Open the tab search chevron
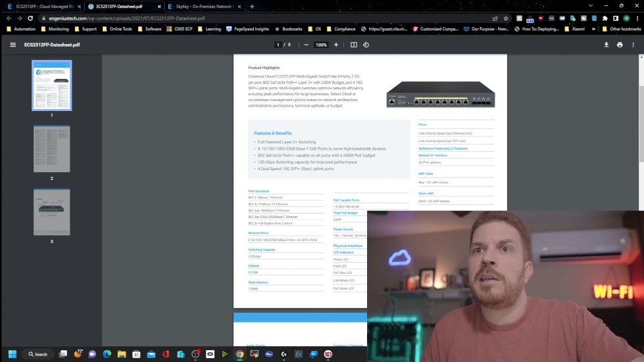The width and height of the screenshot is (644, 362). (591, 6)
